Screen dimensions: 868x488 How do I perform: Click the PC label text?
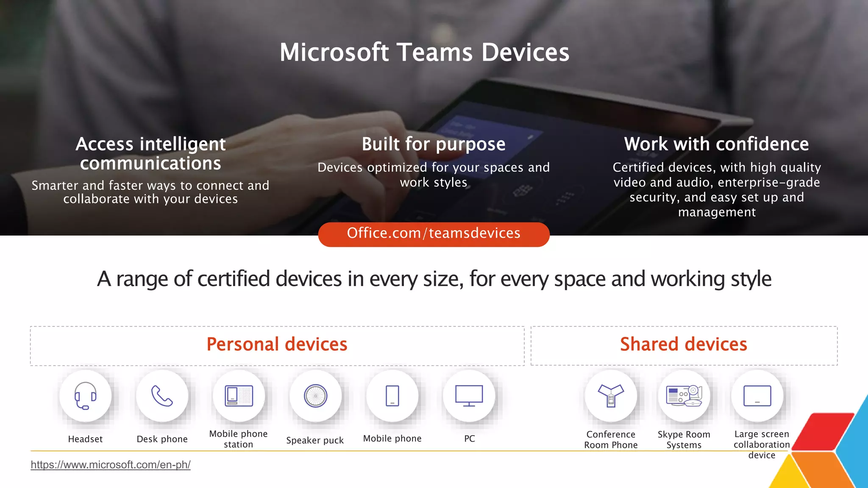coord(470,439)
